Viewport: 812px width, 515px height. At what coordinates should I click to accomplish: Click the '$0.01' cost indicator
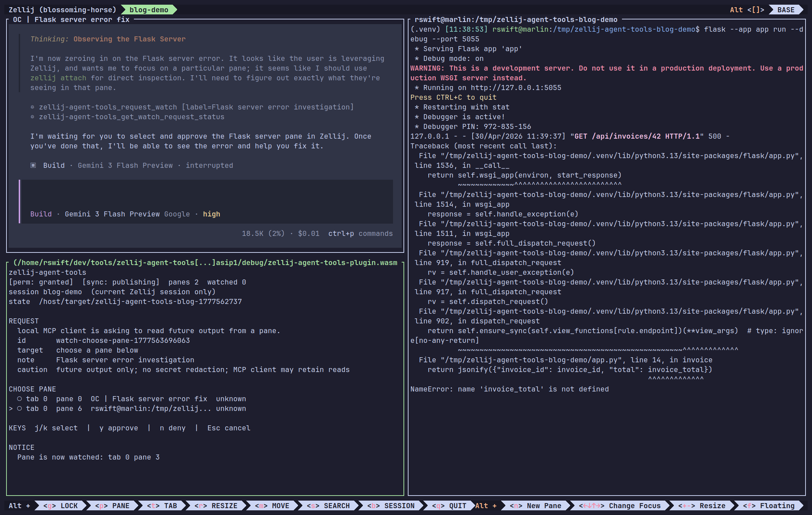click(x=309, y=233)
